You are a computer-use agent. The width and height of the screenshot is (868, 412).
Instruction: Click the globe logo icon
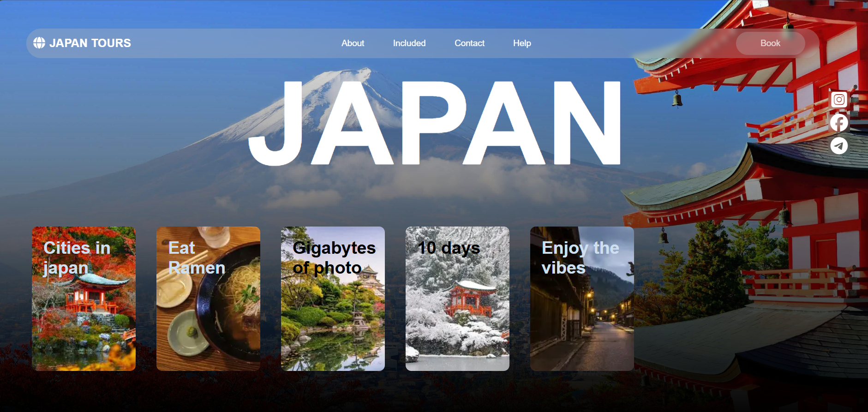[x=39, y=43]
